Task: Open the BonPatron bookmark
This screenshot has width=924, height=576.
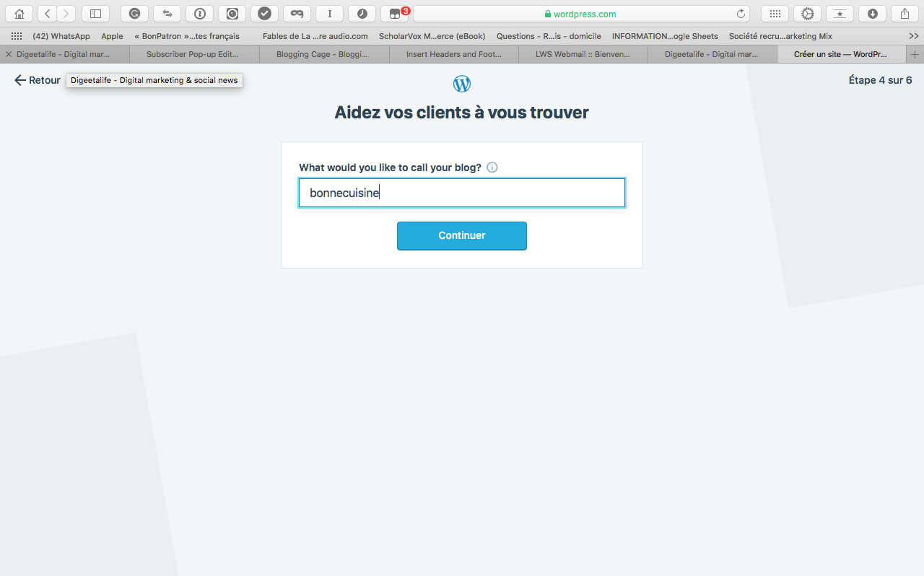Action: click(187, 36)
